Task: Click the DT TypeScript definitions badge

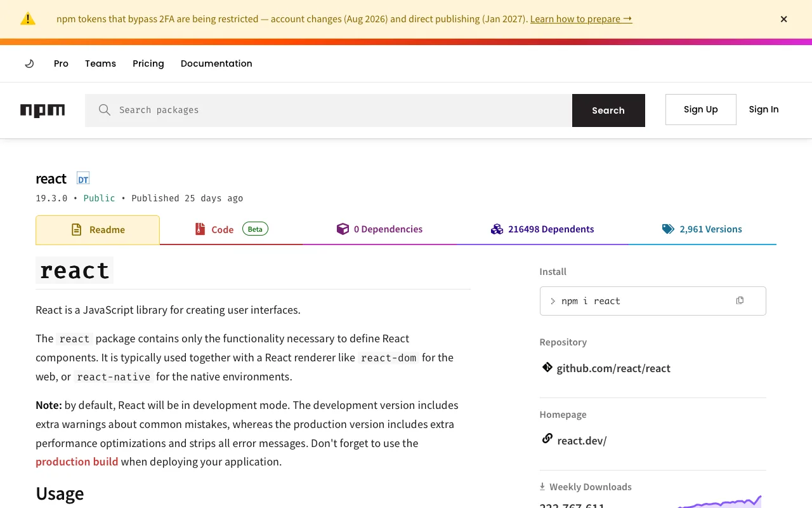Action: [83, 178]
